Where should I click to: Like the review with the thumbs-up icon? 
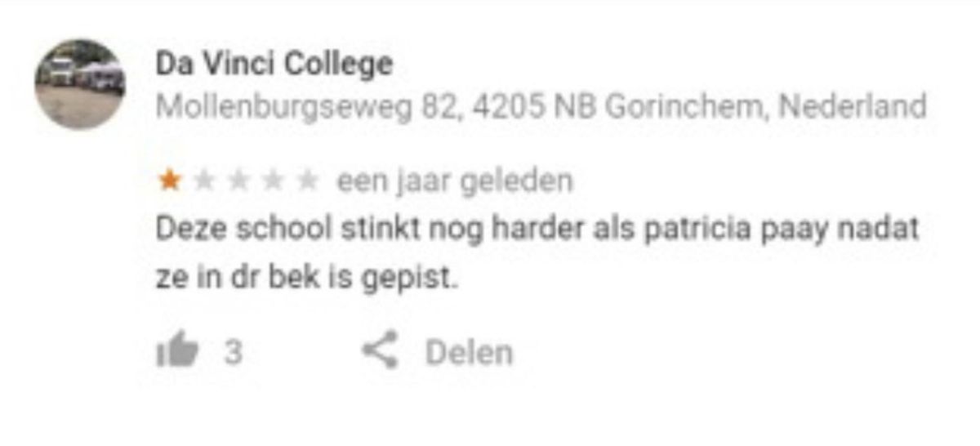176,353
